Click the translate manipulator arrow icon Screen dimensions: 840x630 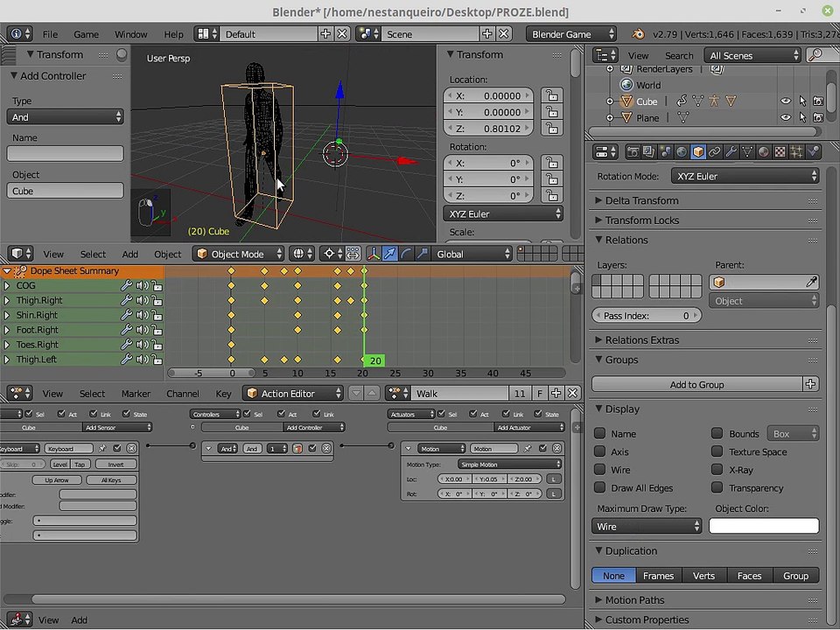pyautogui.click(x=390, y=254)
